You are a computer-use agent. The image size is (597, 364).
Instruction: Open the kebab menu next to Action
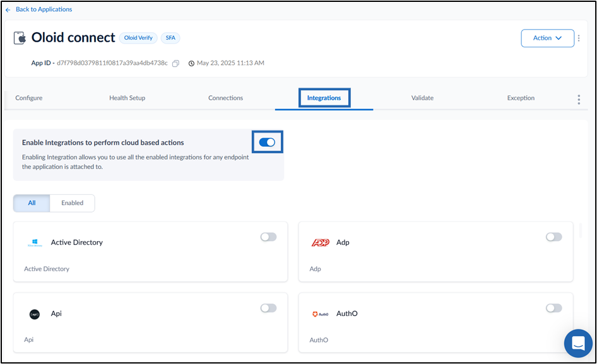[x=579, y=38]
